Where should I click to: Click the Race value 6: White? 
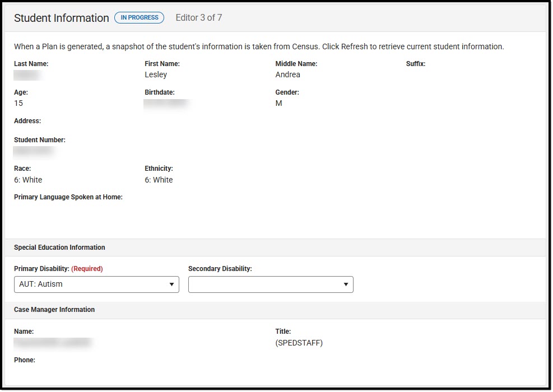point(28,180)
